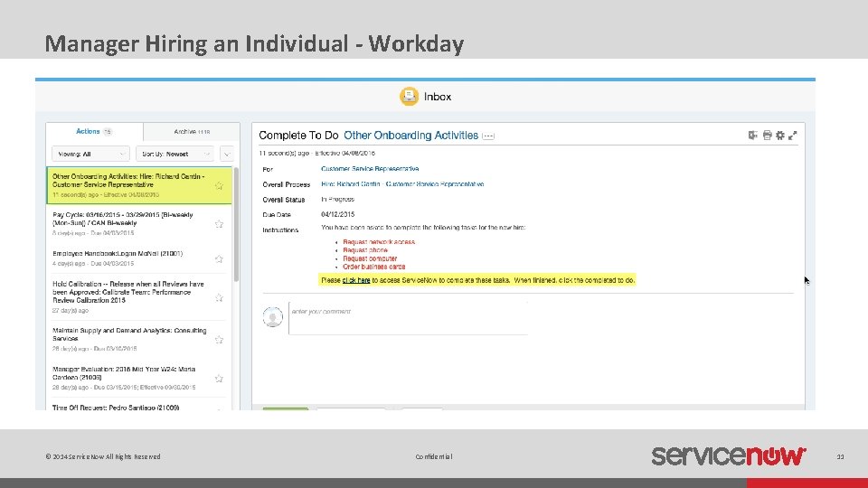Open the settings gear in task header

(780, 135)
